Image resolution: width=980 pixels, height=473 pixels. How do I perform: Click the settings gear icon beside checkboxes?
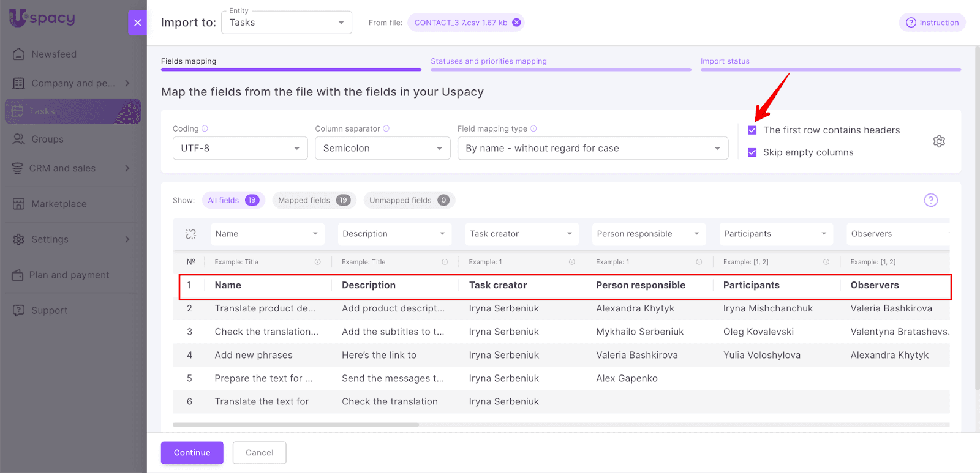tap(938, 141)
